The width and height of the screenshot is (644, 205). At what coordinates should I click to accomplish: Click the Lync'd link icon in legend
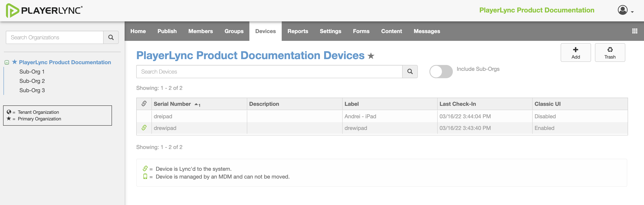145,169
